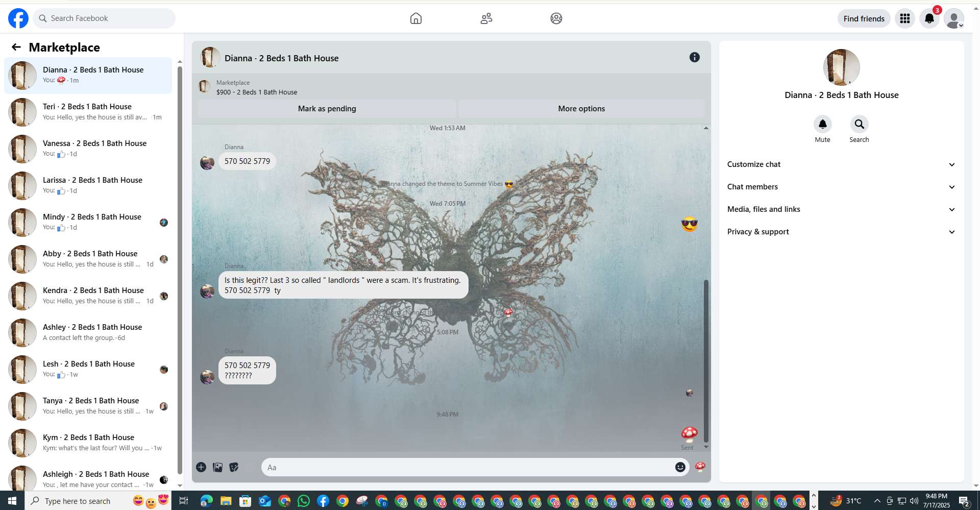
Task: Open the Kym conversation
Action: click(88, 443)
